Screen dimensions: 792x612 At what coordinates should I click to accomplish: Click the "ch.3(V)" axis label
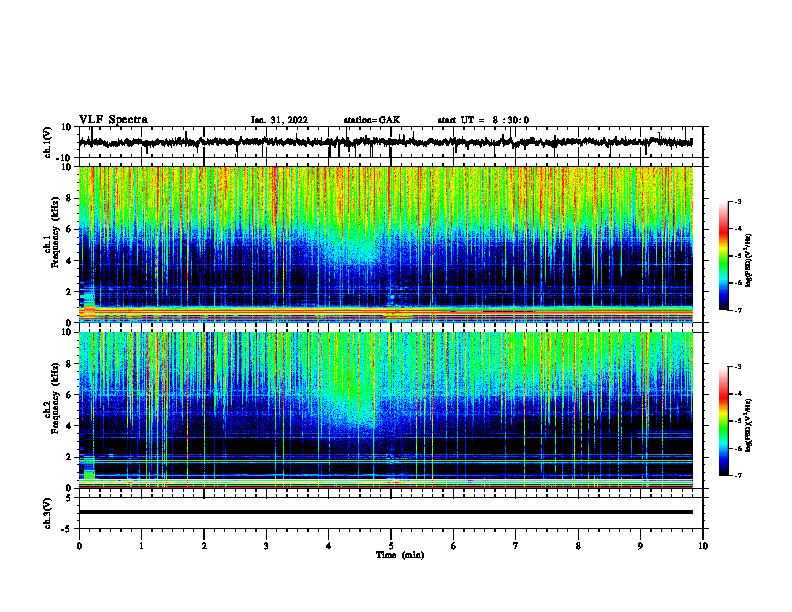click(x=48, y=513)
